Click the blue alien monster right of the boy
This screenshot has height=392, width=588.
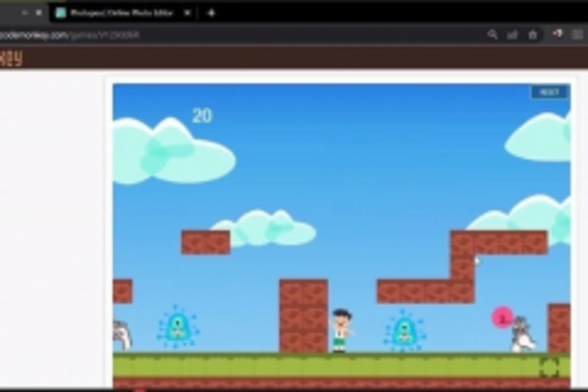coord(405,331)
